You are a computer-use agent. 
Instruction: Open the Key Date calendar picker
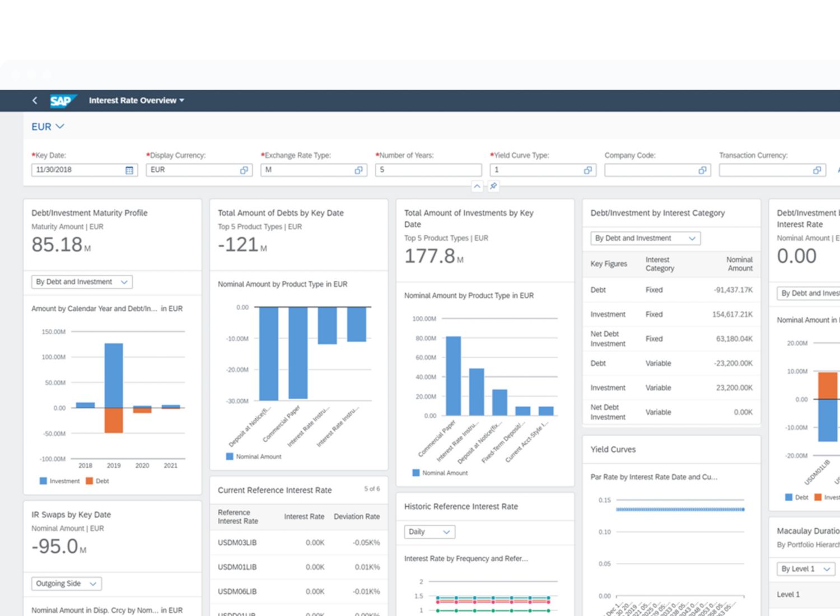tap(129, 170)
